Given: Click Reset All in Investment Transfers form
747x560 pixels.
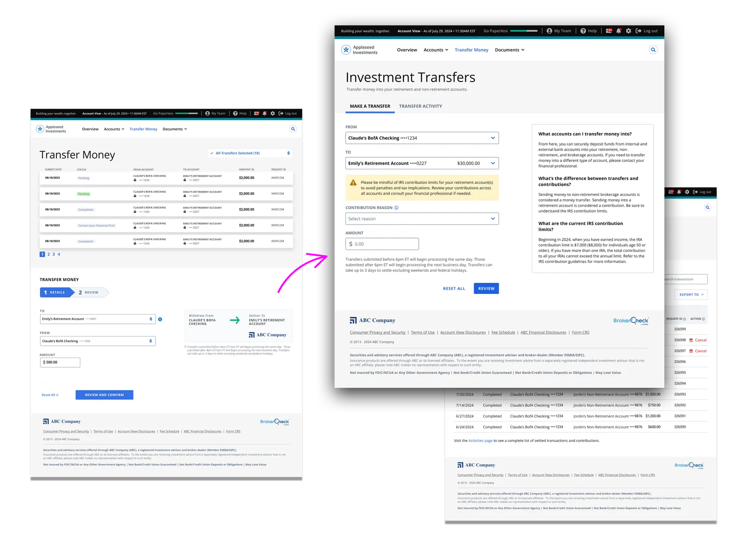Looking at the screenshot, I should [454, 289].
